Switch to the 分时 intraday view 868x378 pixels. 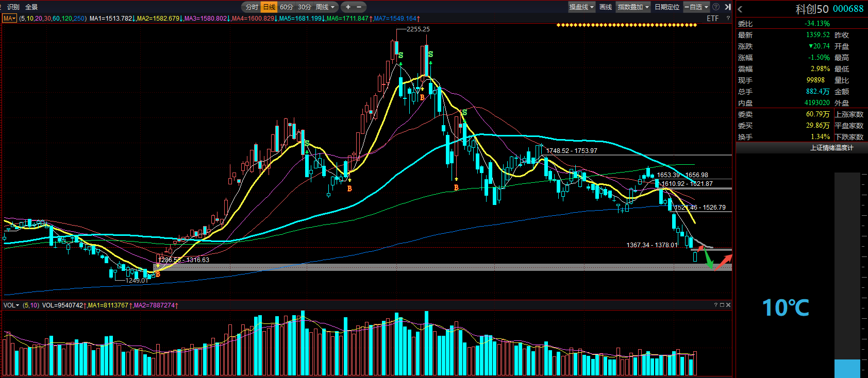[x=252, y=7]
